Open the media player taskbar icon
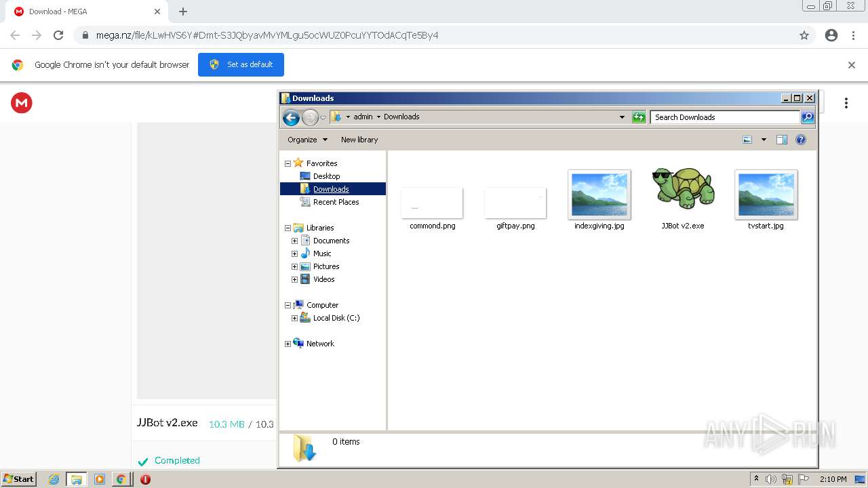Viewport: 868px width, 488px height. click(100, 479)
